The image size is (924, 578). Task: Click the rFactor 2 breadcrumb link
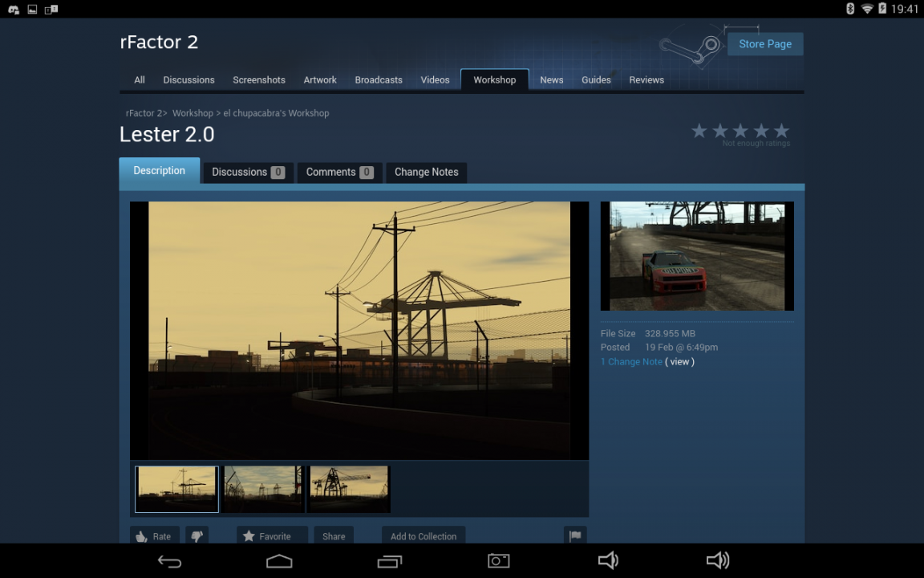pyautogui.click(x=144, y=113)
